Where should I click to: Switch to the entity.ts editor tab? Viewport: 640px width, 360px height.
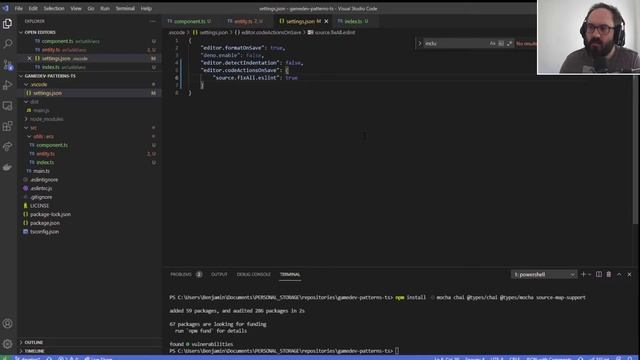tap(245, 21)
